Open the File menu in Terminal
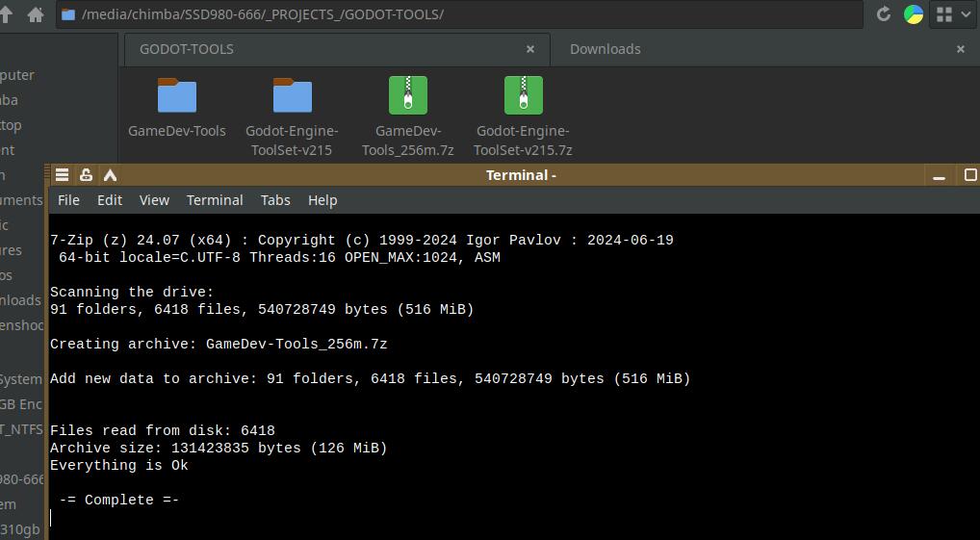Screen dimensions: 980x540 (x=68, y=200)
